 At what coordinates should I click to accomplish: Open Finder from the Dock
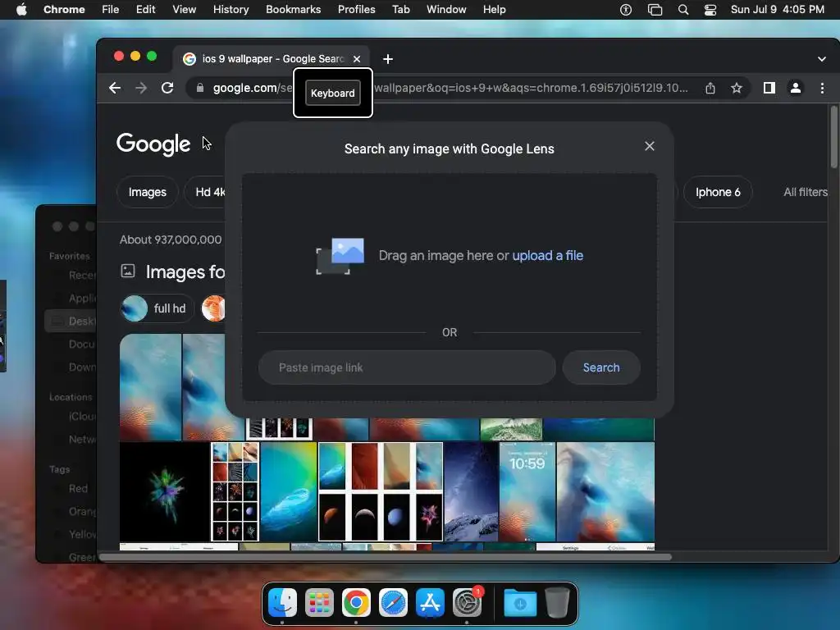(x=282, y=603)
